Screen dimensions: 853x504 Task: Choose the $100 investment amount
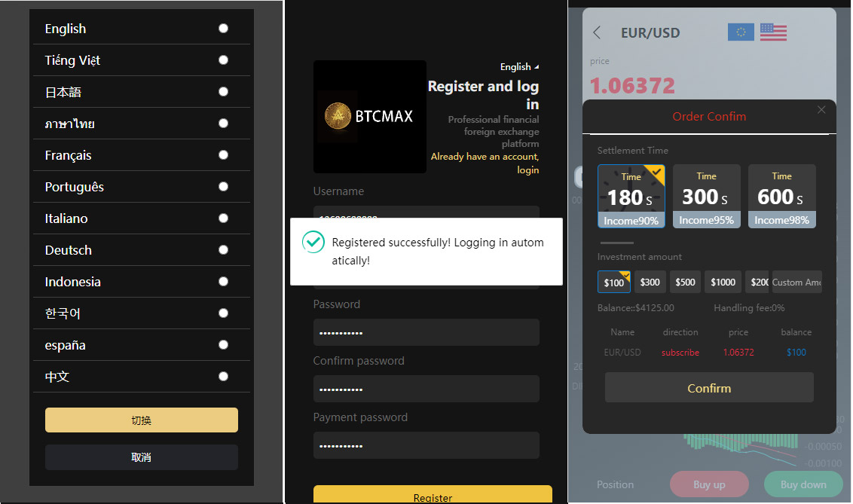click(x=613, y=283)
